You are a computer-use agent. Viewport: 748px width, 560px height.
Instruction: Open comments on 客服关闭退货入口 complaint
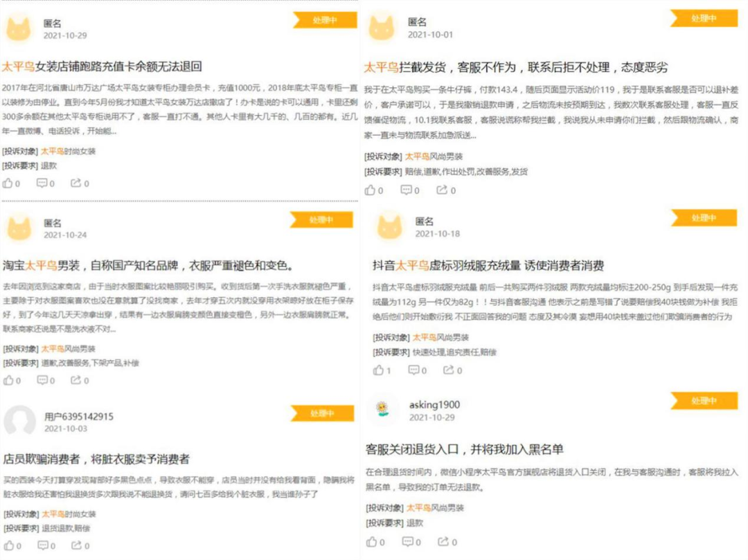(411, 542)
